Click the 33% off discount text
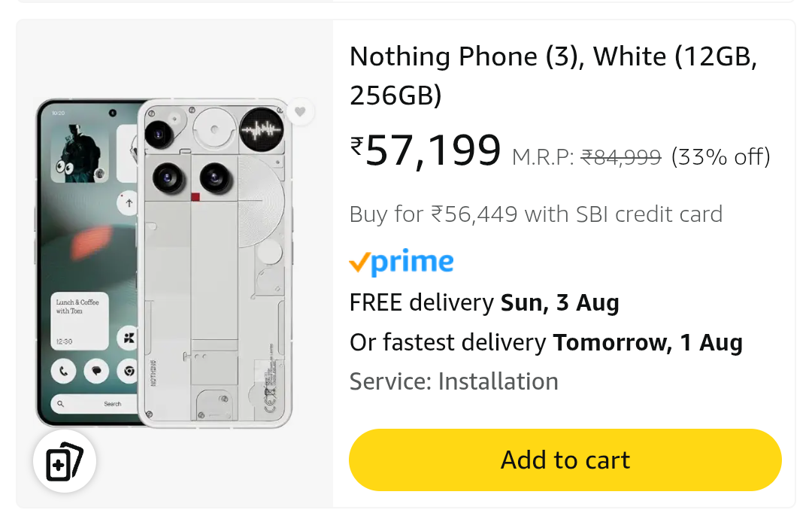This screenshot has width=812, height=522. (x=720, y=157)
